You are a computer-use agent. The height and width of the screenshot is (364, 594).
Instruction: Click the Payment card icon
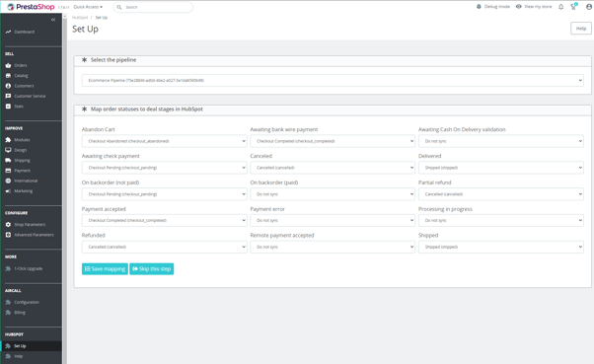pyautogui.click(x=8, y=171)
